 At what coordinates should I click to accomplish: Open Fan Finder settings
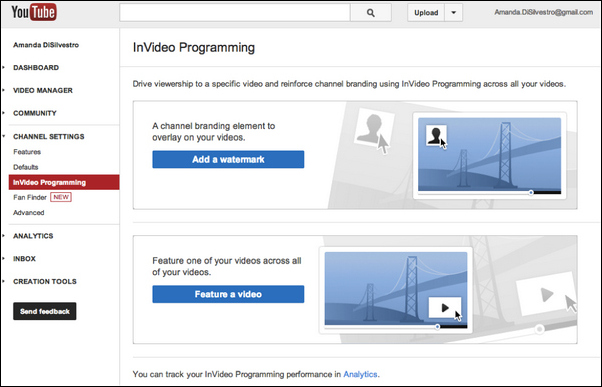point(30,197)
